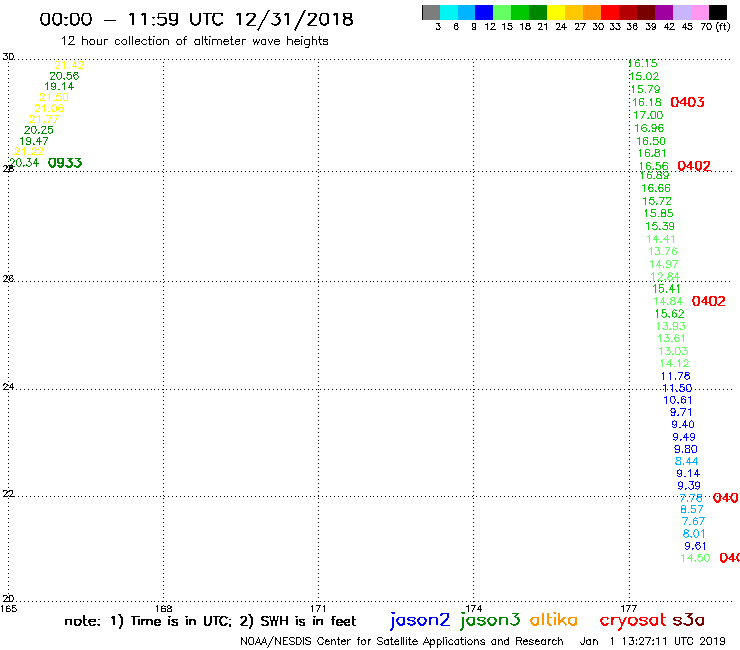Select the wave height value 16.96

(x=649, y=128)
